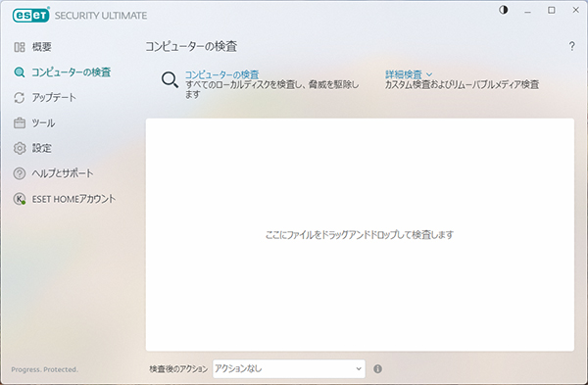588x385 pixels.
Task: Open the 概要 menu item
Action: pyautogui.click(x=41, y=47)
